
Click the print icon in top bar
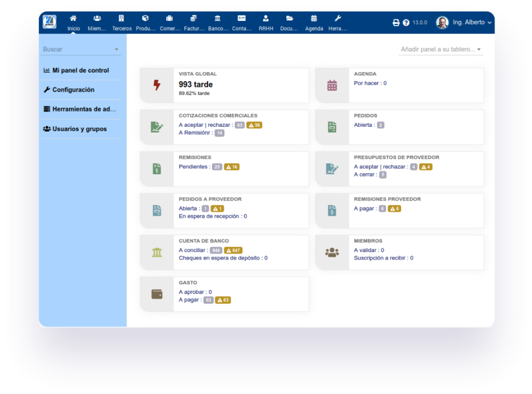pyautogui.click(x=396, y=23)
